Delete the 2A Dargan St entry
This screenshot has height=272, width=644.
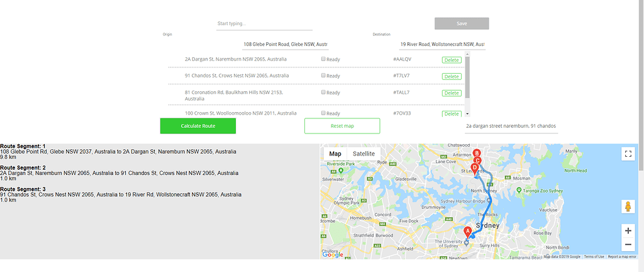(x=452, y=60)
